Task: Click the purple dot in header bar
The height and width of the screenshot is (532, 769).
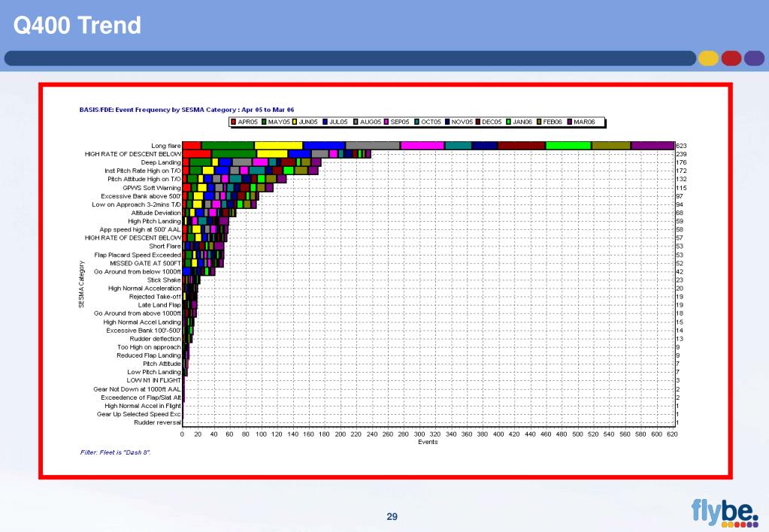Action: [754, 59]
